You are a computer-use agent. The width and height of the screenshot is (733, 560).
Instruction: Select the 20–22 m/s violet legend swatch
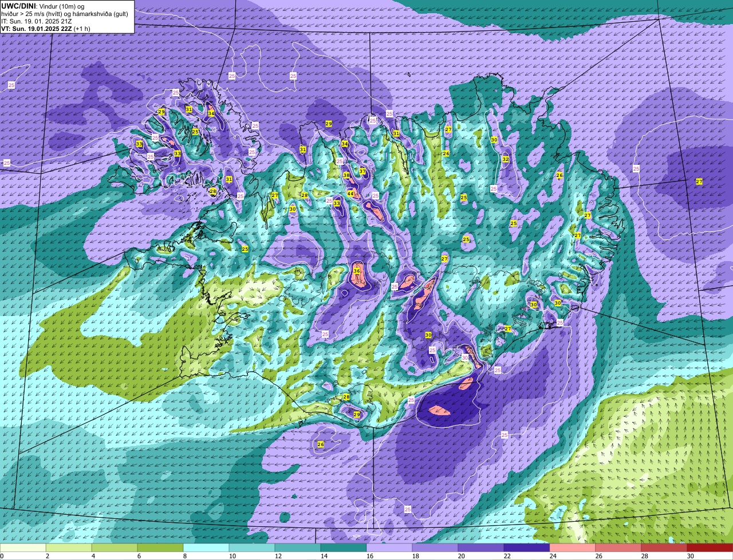click(x=481, y=548)
